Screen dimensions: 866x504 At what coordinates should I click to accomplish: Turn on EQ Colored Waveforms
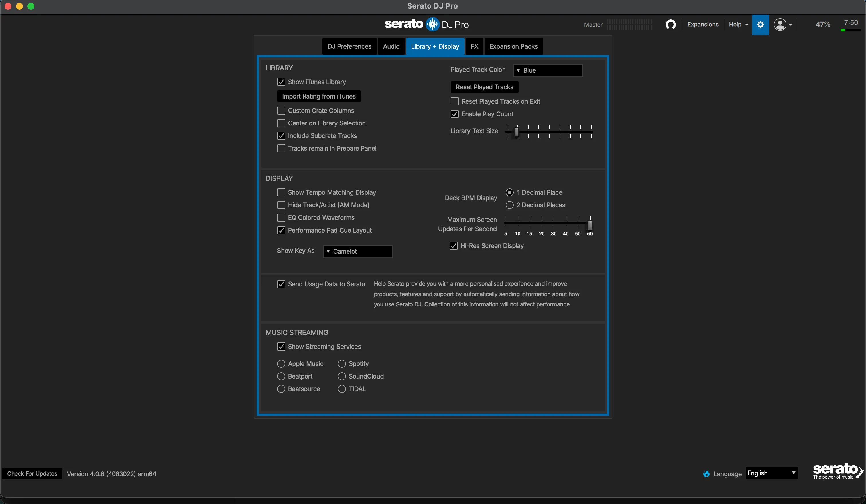coord(281,218)
